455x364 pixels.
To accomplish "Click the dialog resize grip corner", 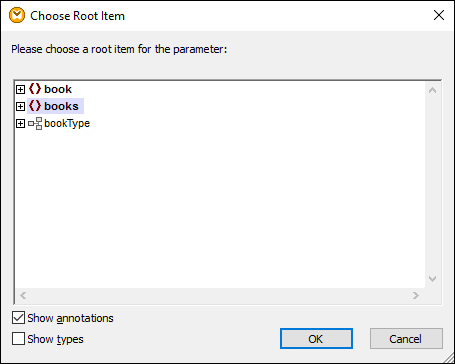I will 449,358.
